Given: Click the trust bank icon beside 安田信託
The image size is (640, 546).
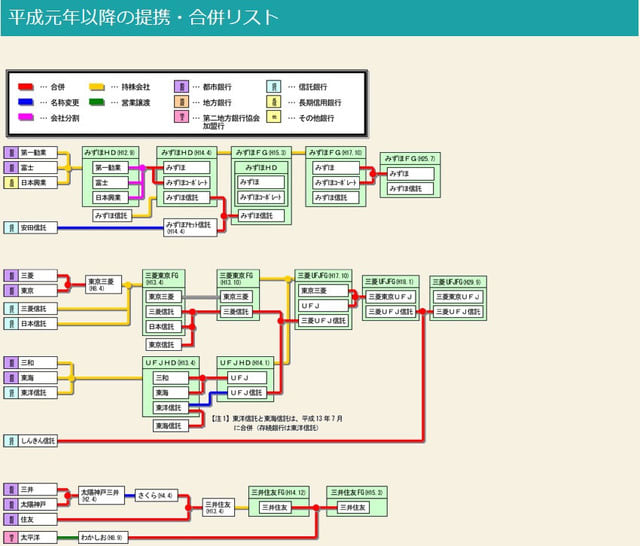Looking at the screenshot, I should pos(11,227).
